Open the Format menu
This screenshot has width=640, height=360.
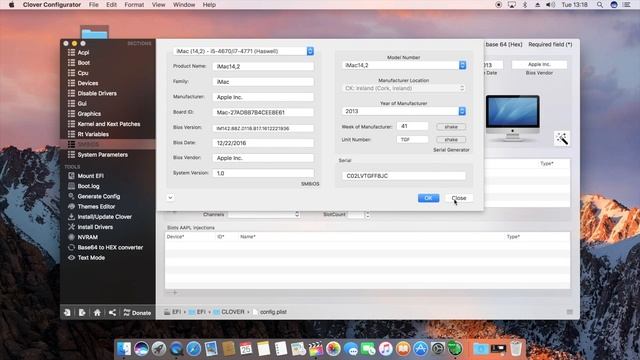(134, 5)
